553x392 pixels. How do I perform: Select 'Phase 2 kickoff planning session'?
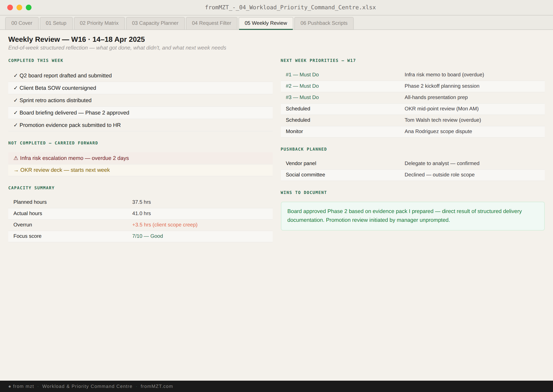coord(442,86)
